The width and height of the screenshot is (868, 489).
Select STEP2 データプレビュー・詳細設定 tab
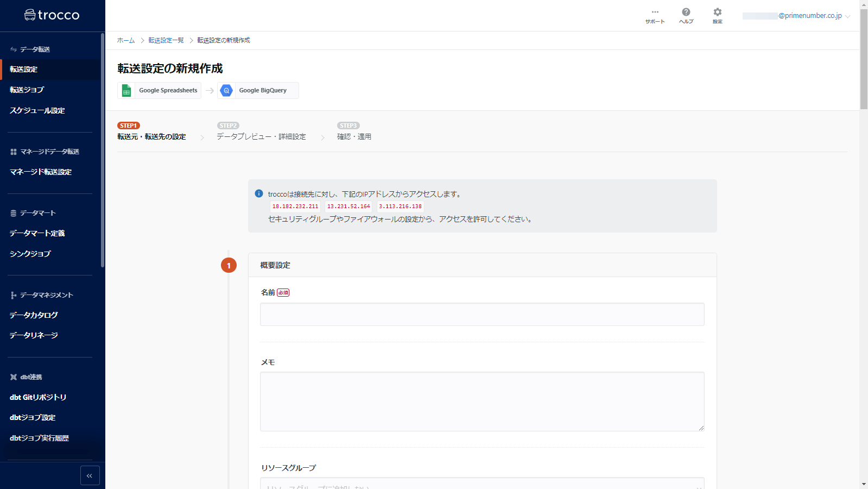tap(261, 131)
